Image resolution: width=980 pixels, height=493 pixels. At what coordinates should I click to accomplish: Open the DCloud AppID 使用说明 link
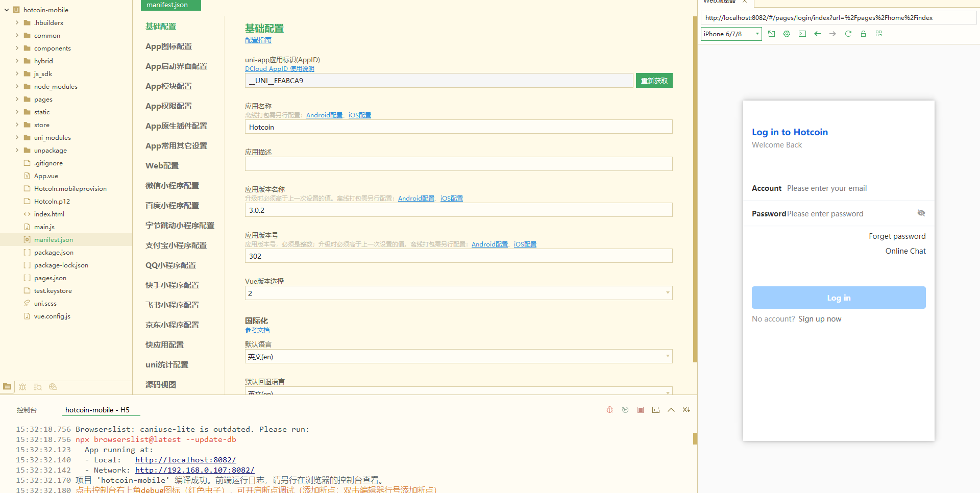pos(280,69)
